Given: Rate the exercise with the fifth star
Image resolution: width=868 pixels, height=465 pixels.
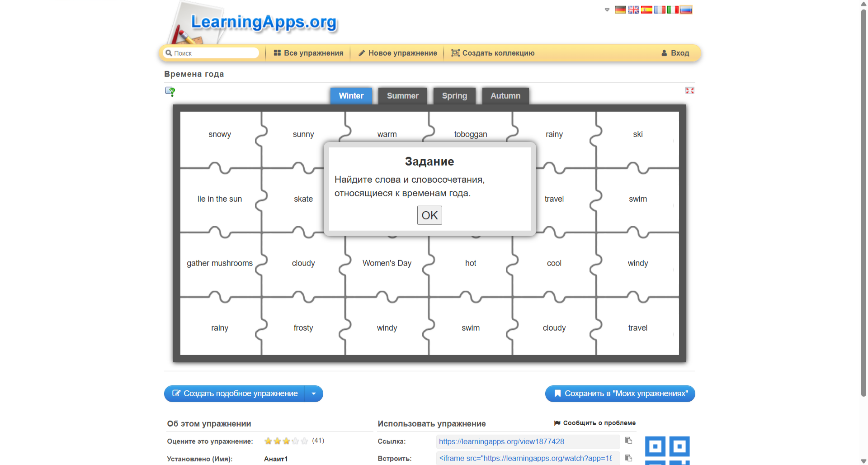Looking at the screenshot, I should pyautogui.click(x=304, y=441).
